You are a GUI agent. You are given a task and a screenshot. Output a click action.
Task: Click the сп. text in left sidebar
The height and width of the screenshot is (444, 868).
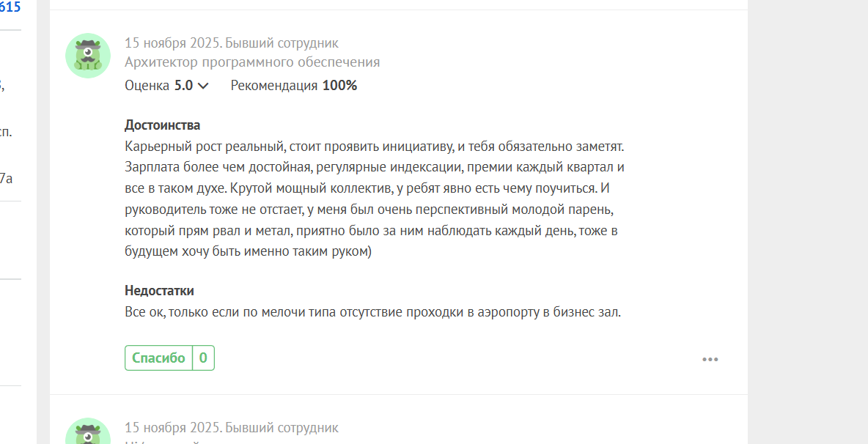point(6,133)
